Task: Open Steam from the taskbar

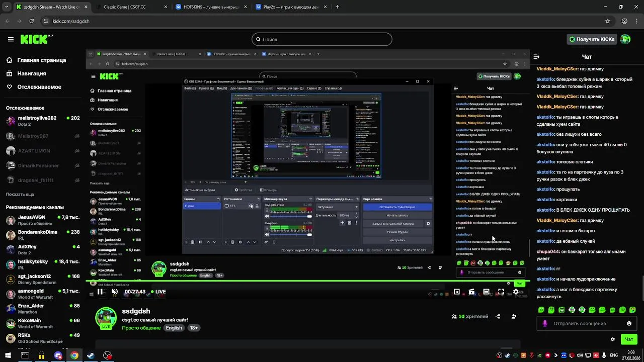Action: (91, 355)
